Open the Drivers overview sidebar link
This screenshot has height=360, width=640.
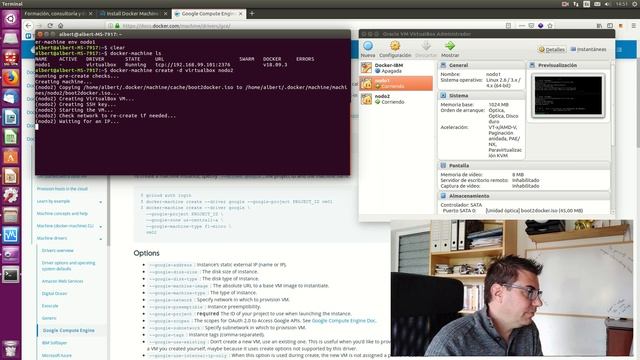coord(58,250)
